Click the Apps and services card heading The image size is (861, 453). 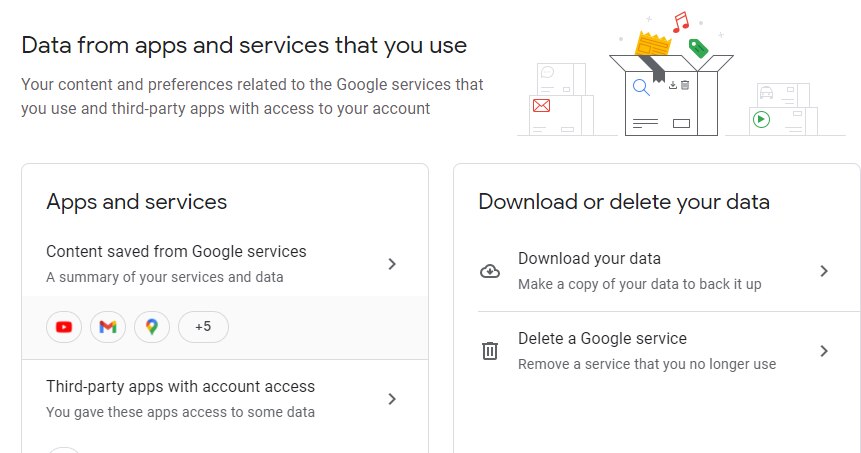(137, 202)
